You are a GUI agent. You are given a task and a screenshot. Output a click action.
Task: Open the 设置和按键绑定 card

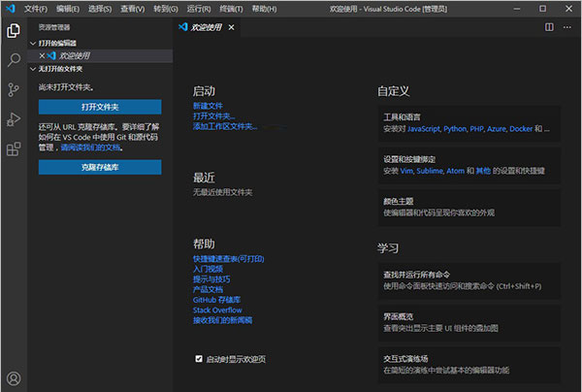[469, 165]
